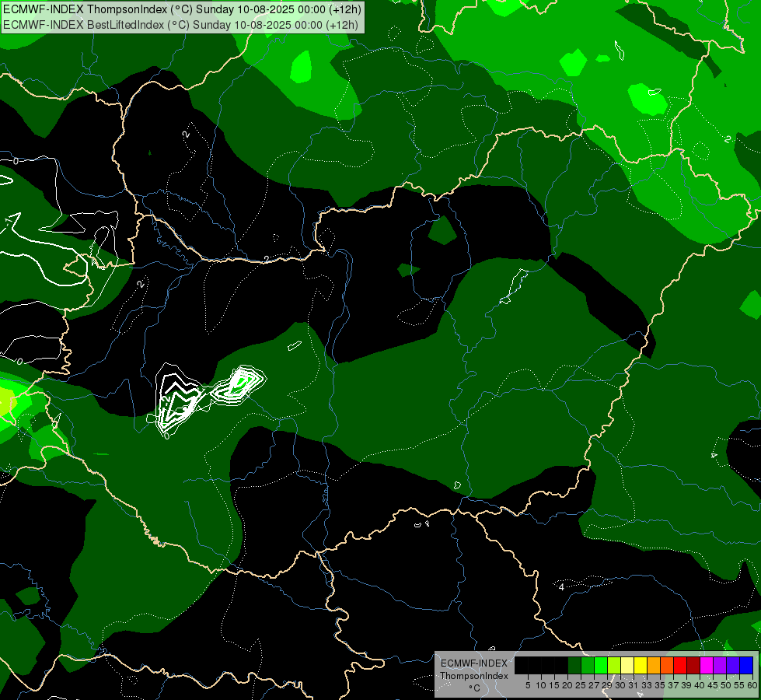Pick the pale yellow swatch between 30 and 31
The width and height of the screenshot is (761, 700).
pos(627,665)
